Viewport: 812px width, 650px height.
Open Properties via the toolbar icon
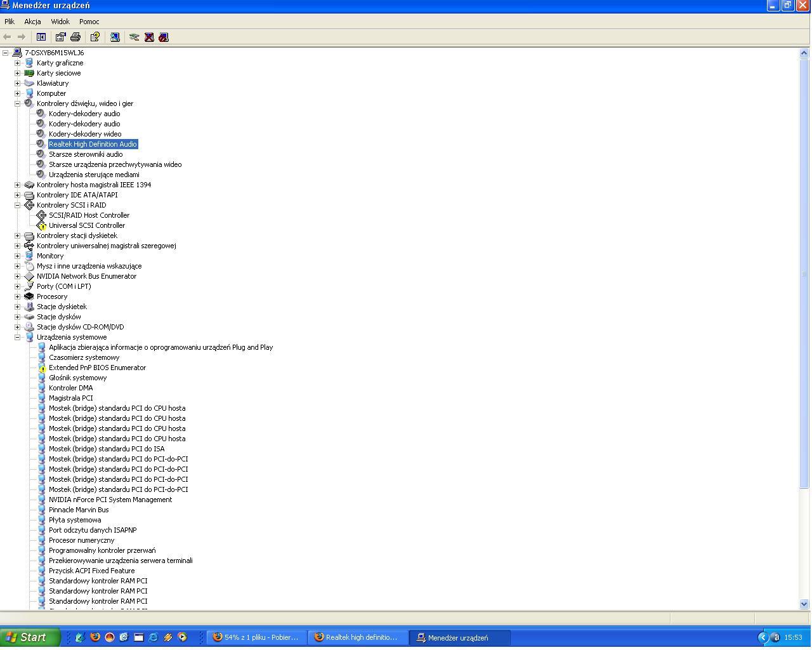60,37
